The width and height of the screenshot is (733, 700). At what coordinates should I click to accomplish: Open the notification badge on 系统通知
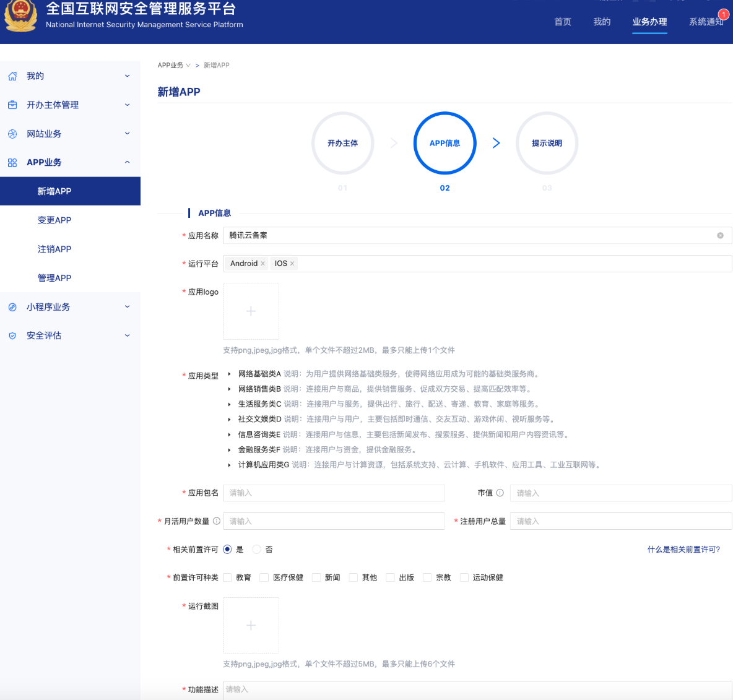click(723, 14)
